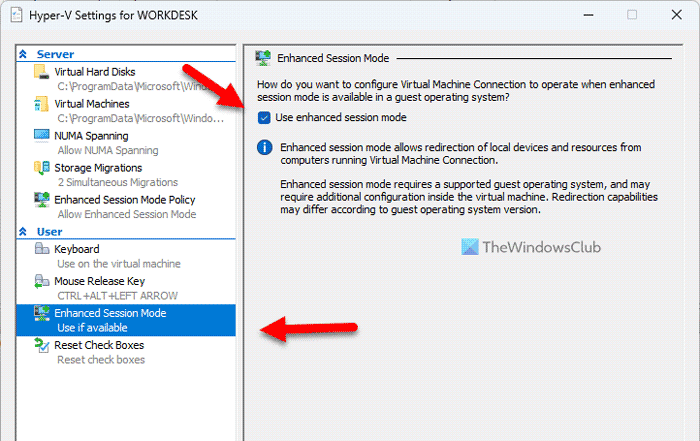Uncheck Use enhanced session mode checkbox
Viewport: 700px width, 441px height.
point(264,118)
